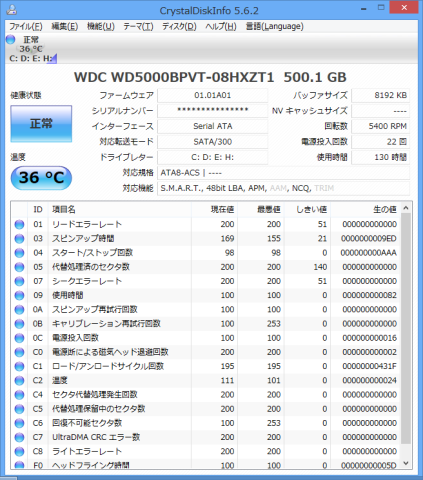Click the 生の値 column header
The image size is (423, 480).
tap(366, 209)
